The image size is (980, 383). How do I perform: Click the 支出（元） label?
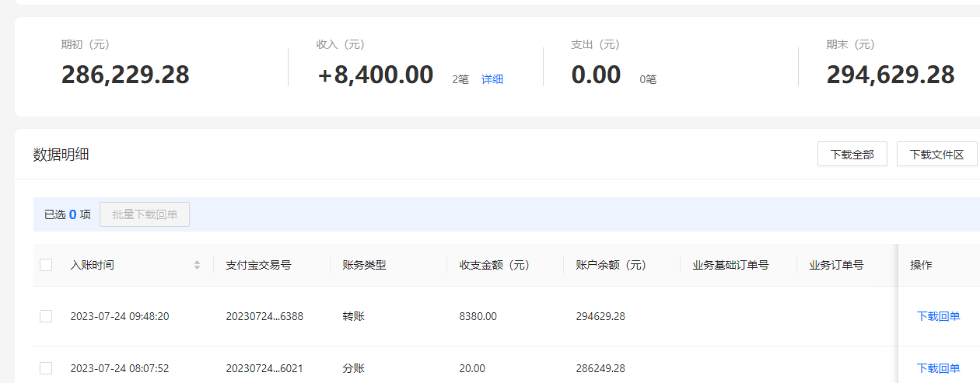pos(596,45)
